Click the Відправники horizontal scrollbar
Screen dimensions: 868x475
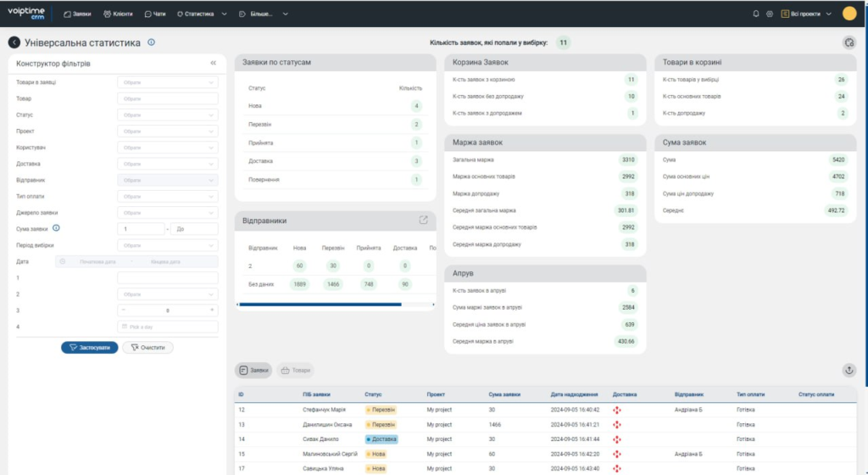[x=320, y=305]
